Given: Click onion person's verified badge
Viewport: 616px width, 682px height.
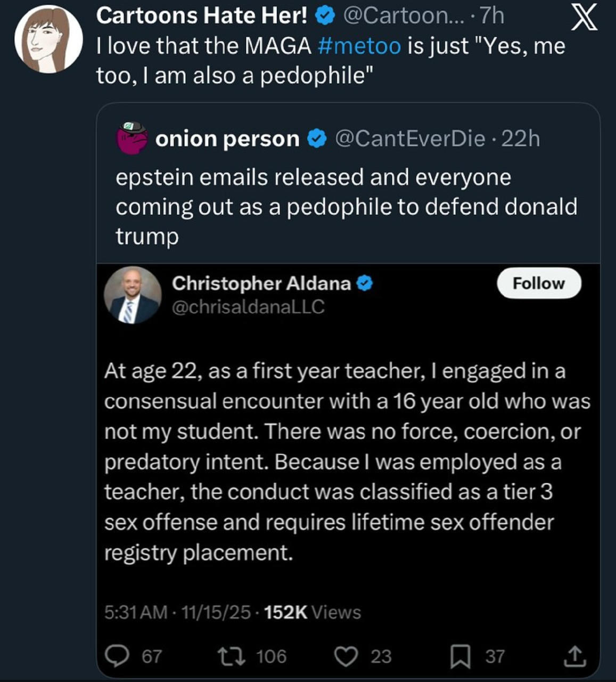Looking at the screenshot, I should click(x=317, y=139).
